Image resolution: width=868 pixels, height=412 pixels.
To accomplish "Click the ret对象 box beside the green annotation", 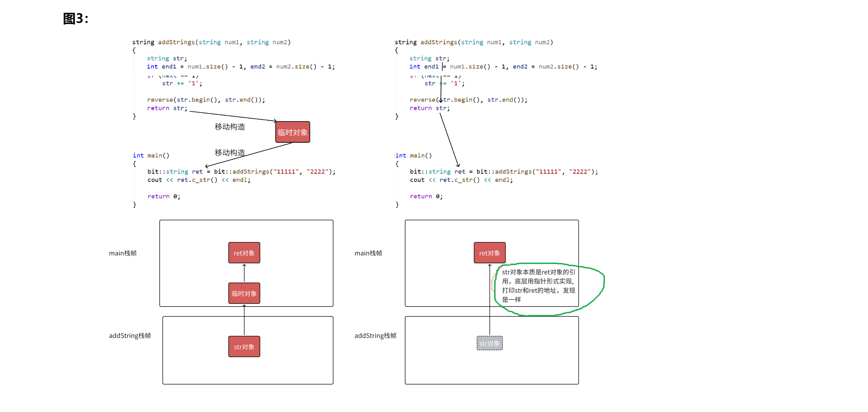I will click(x=489, y=253).
